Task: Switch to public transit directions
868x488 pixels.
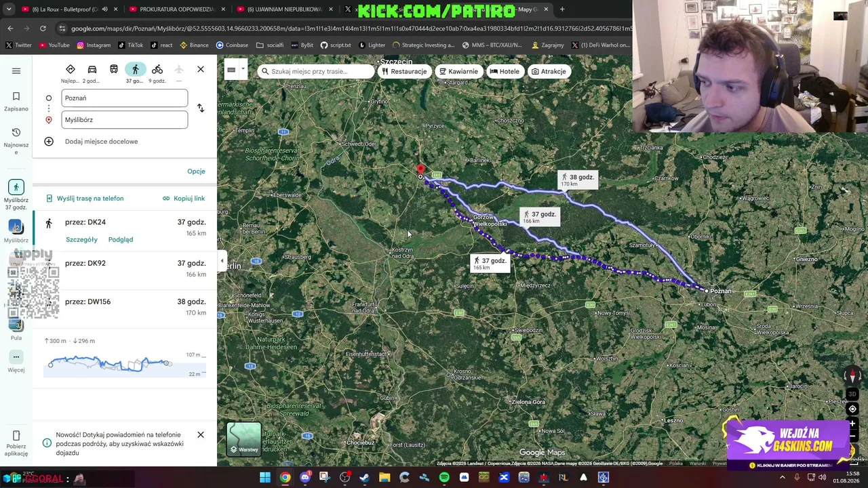Action: pos(114,69)
